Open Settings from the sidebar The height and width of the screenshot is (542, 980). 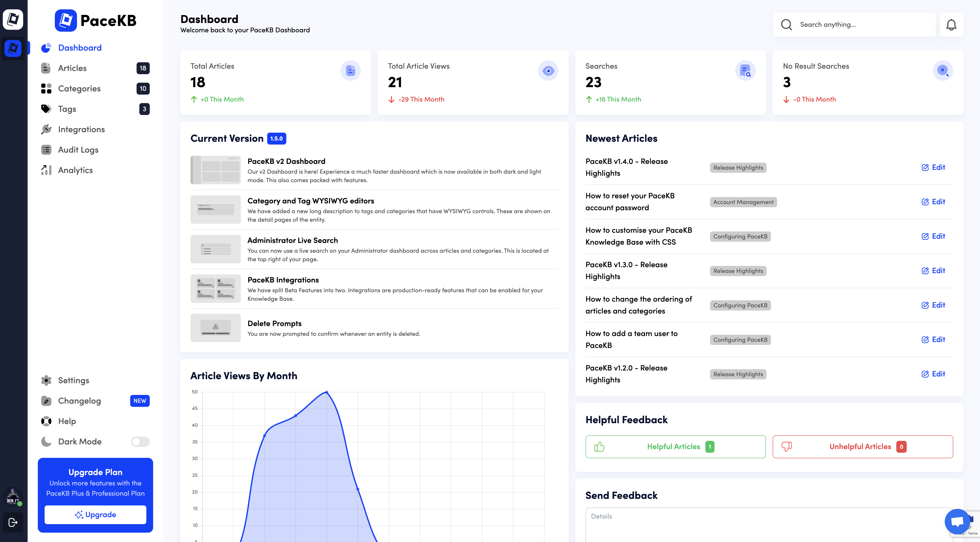[73, 380]
